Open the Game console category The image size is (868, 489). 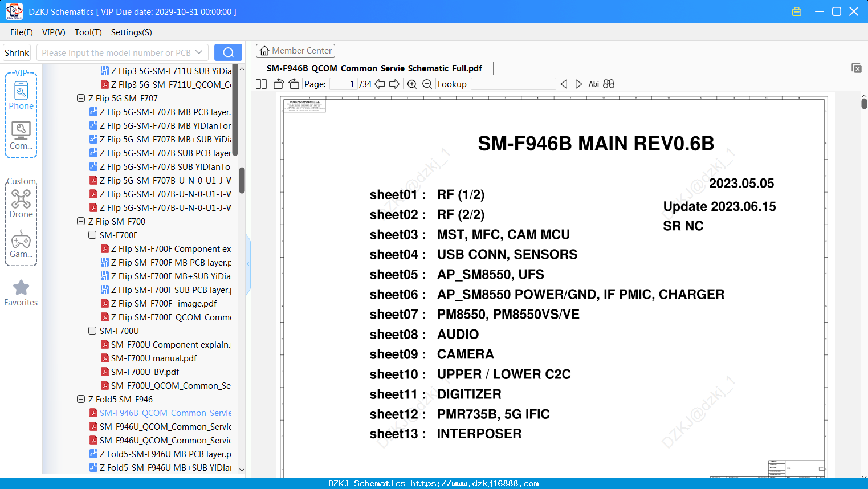21,244
